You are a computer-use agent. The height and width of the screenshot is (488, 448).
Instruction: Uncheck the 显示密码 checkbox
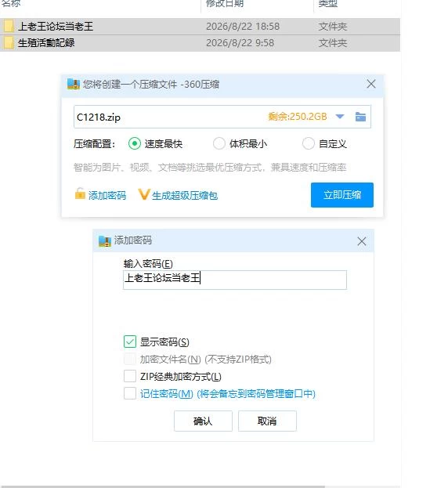click(130, 342)
